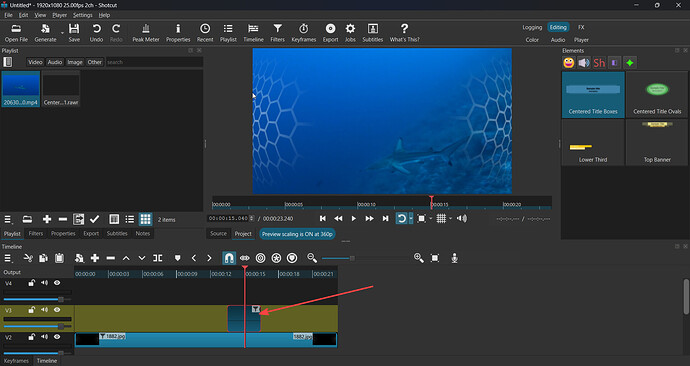Toggle scrubbing while dragging
The height and width of the screenshot is (366, 690).
245,258
